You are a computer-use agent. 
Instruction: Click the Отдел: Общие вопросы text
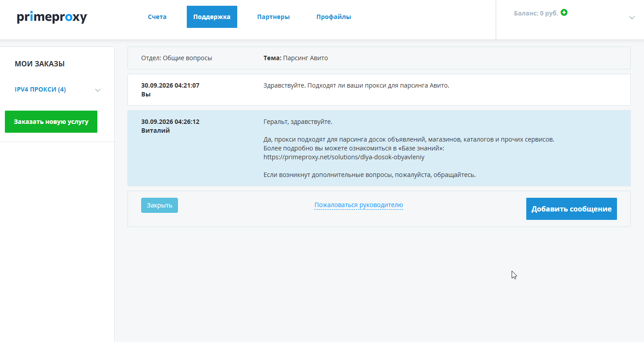tap(177, 58)
